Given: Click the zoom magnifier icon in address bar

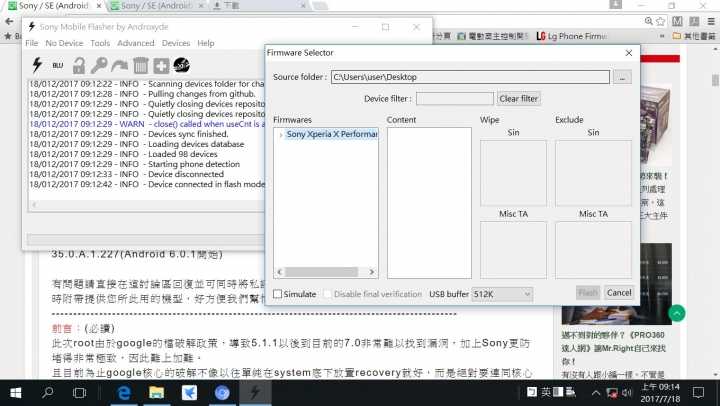Looking at the screenshot, I should [x=649, y=21].
